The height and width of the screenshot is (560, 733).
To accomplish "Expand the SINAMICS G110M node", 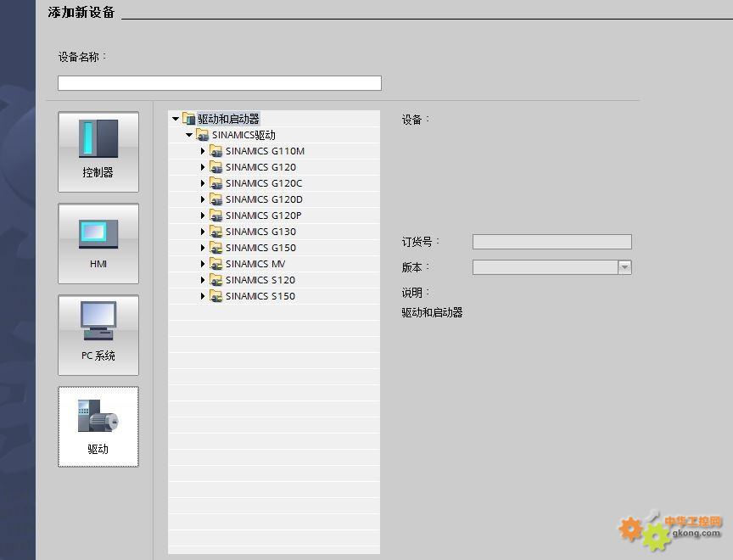I will point(203,151).
